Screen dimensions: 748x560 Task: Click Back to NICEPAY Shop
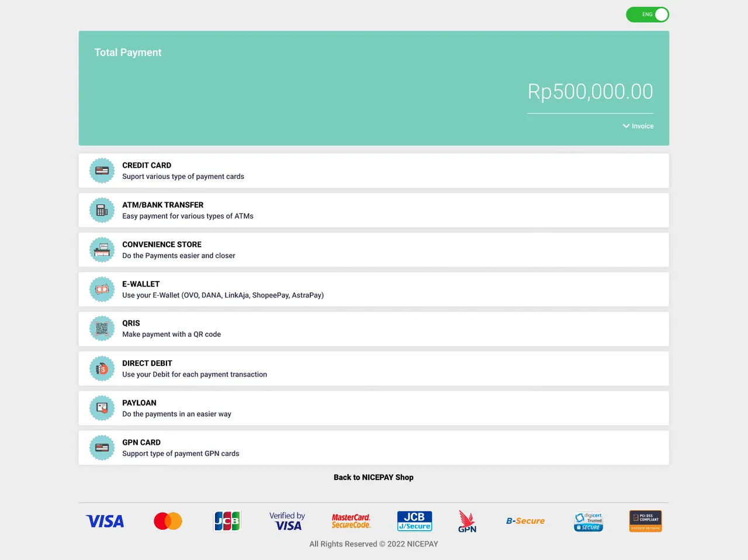(373, 477)
